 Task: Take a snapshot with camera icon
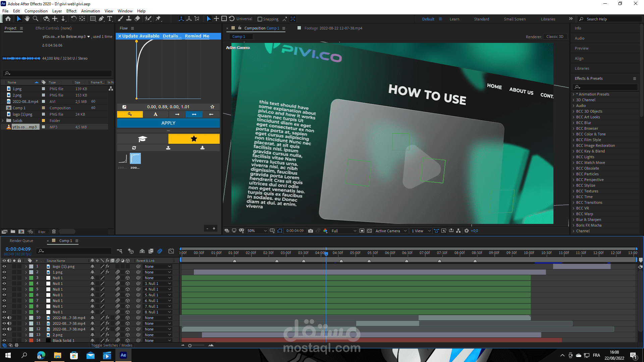click(x=311, y=231)
